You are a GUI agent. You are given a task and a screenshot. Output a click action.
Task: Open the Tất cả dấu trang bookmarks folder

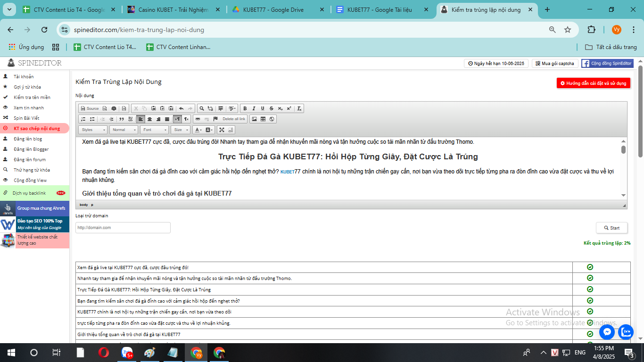coord(611,47)
